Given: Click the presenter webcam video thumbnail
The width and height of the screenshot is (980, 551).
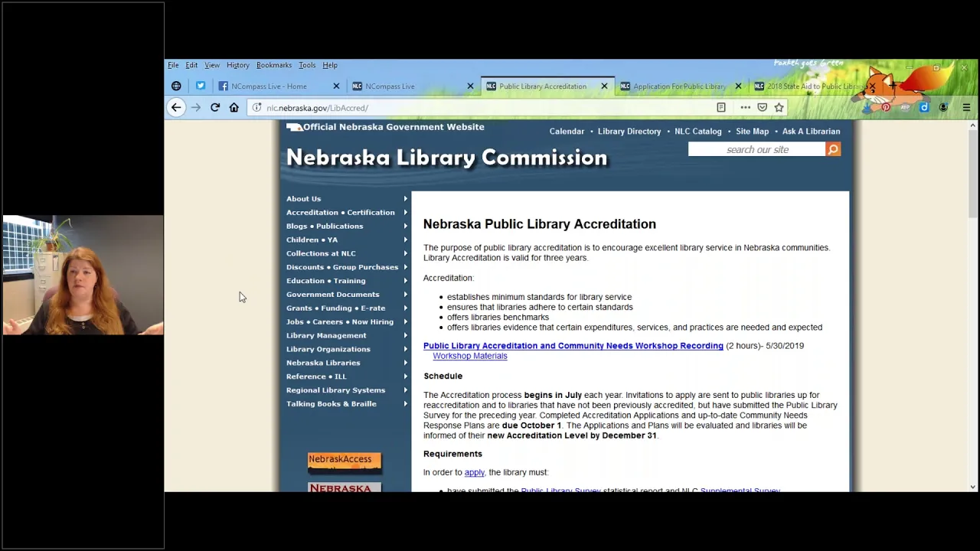Looking at the screenshot, I should (83, 275).
